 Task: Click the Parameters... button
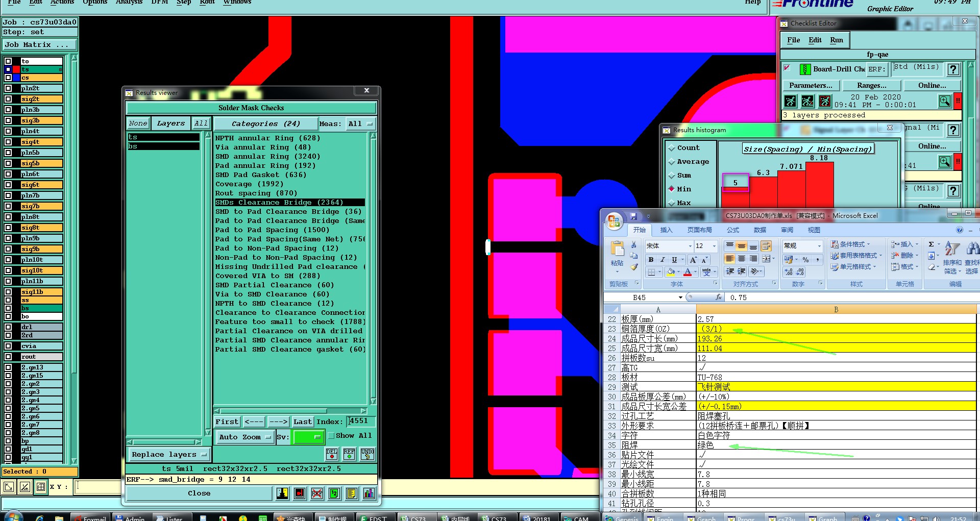pyautogui.click(x=811, y=85)
